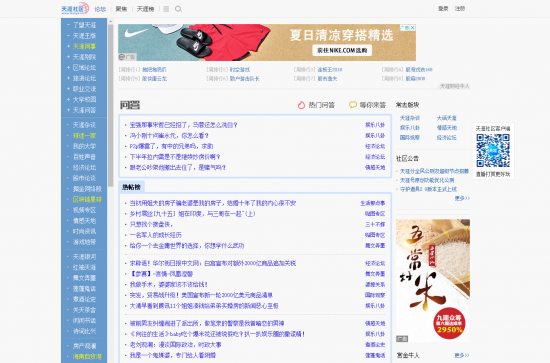Screen dimensions: 550x363
Task: Open the Tianya community logo homepage
Action: [75, 8]
